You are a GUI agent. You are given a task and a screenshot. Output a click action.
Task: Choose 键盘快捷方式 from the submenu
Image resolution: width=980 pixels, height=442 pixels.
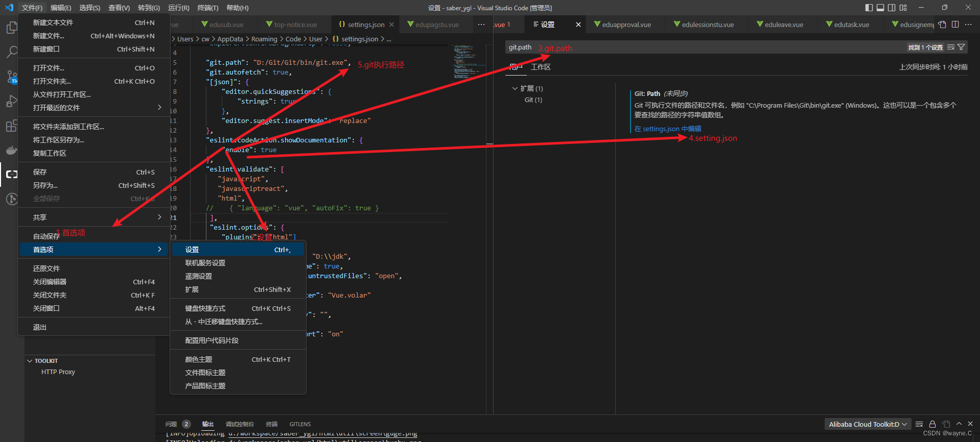pos(238,308)
